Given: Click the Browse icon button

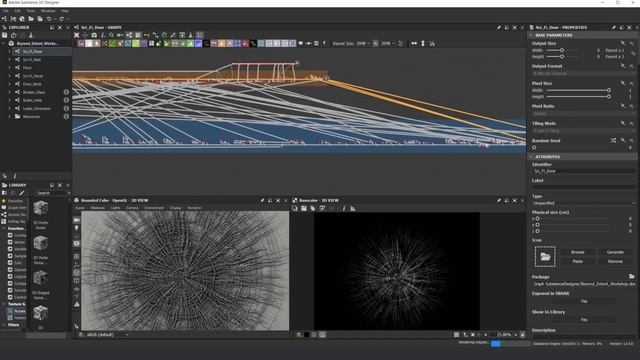Looking at the screenshot, I should point(578,252).
